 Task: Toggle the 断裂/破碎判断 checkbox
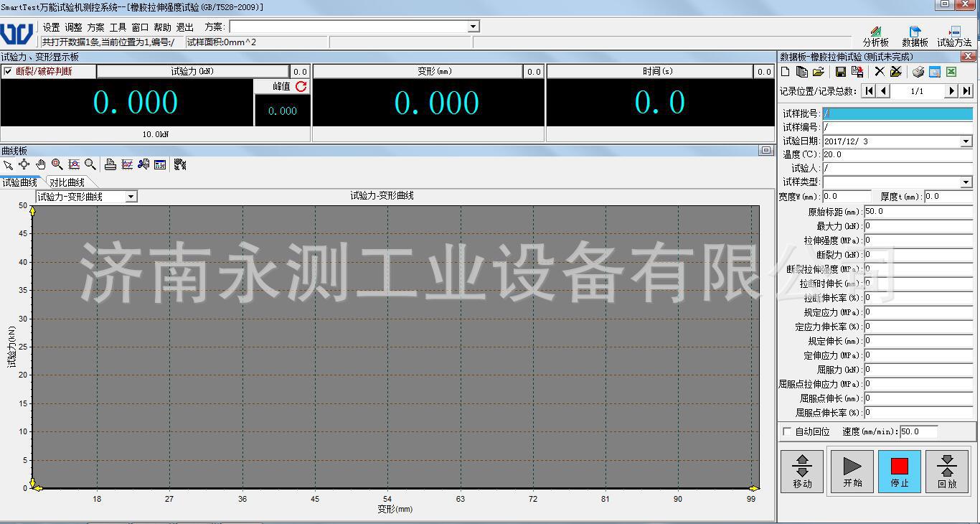(8, 71)
